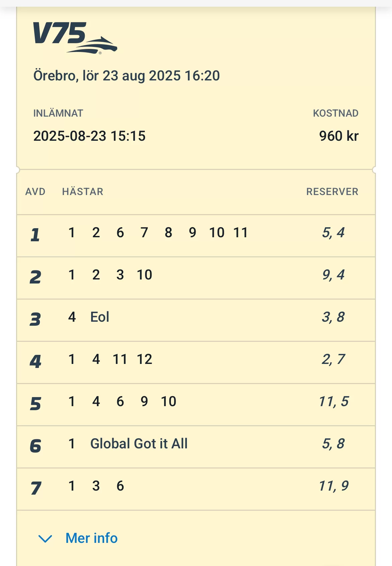
Task: Click the AVD column header
Action: click(x=35, y=192)
